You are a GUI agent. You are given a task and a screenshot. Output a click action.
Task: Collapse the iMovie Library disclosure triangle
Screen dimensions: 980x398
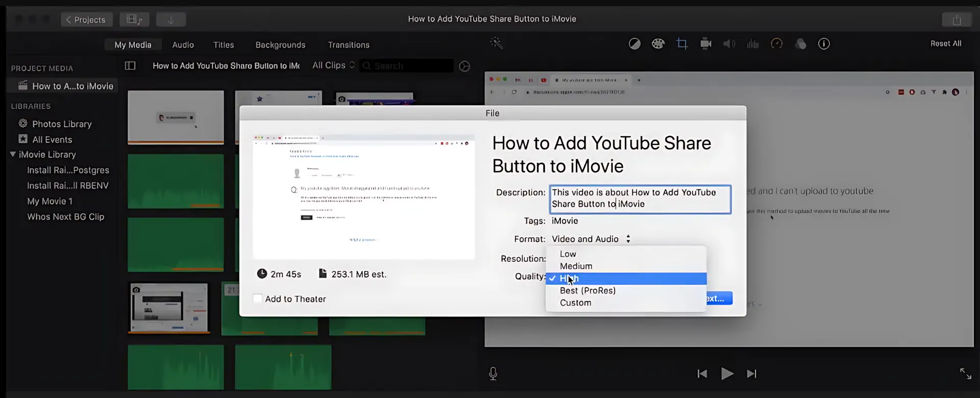(x=13, y=154)
